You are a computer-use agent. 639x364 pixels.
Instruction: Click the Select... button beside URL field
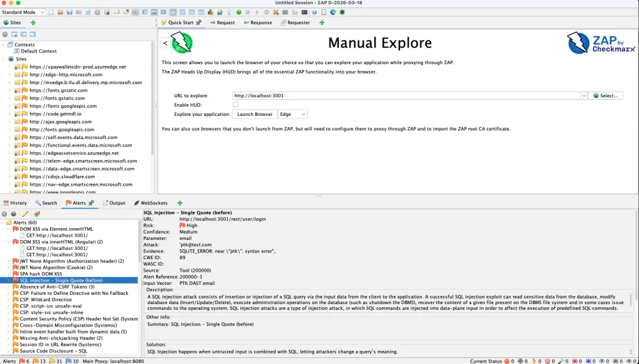point(605,95)
